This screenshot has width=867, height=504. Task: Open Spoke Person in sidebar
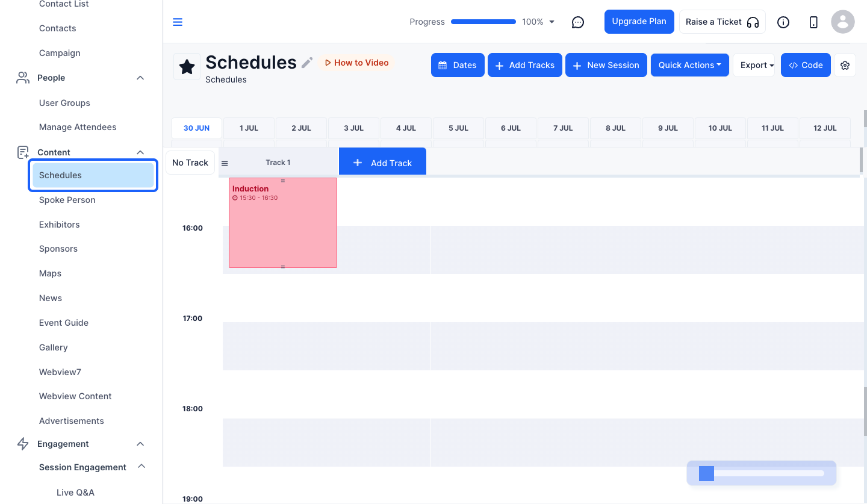coord(67,200)
